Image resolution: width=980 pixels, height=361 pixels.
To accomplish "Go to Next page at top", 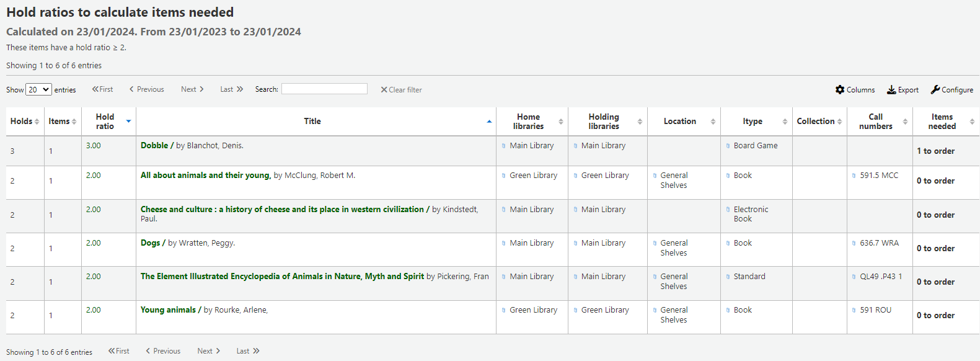I will click(192, 89).
